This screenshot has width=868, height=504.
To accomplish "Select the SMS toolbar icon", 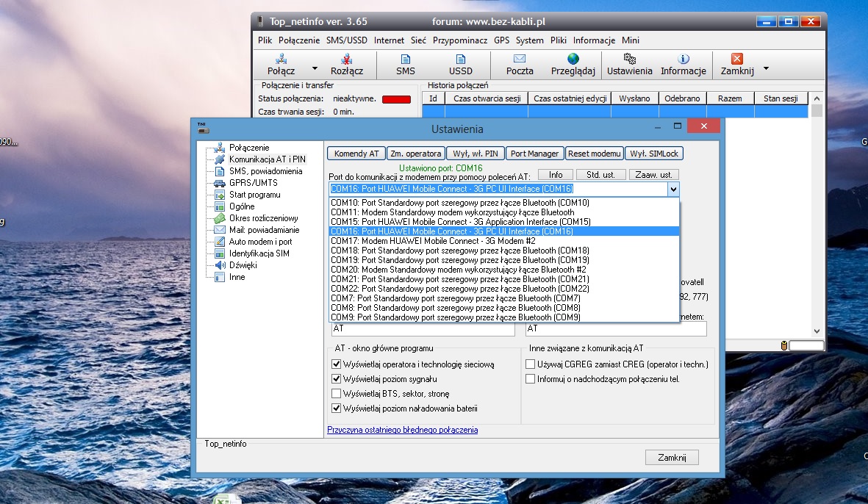I will click(405, 60).
